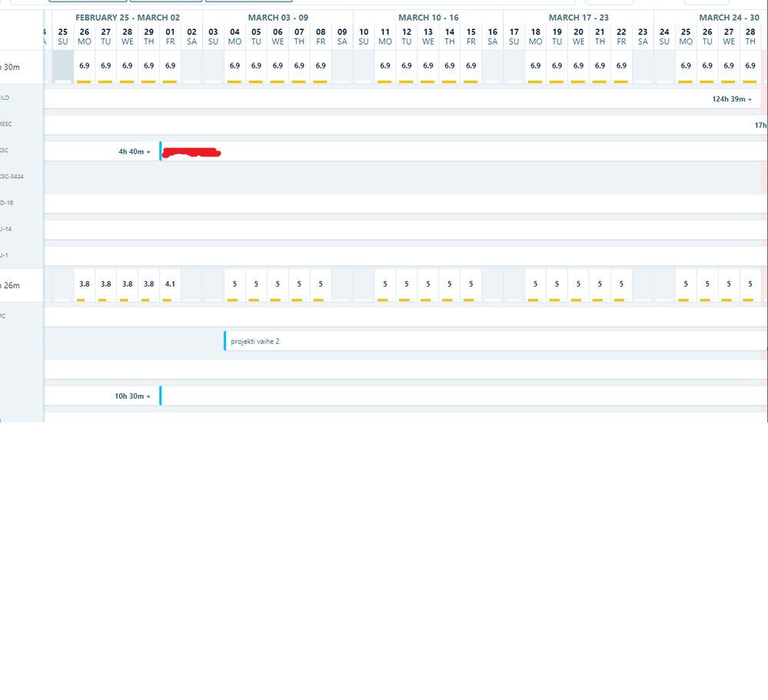Screen dimensions: 768x700
Task: Click the 20 WE day column header
Action: (578, 37)
